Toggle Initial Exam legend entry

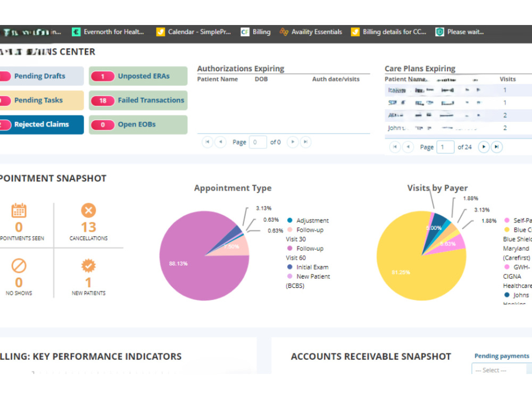tap(308, 267)
